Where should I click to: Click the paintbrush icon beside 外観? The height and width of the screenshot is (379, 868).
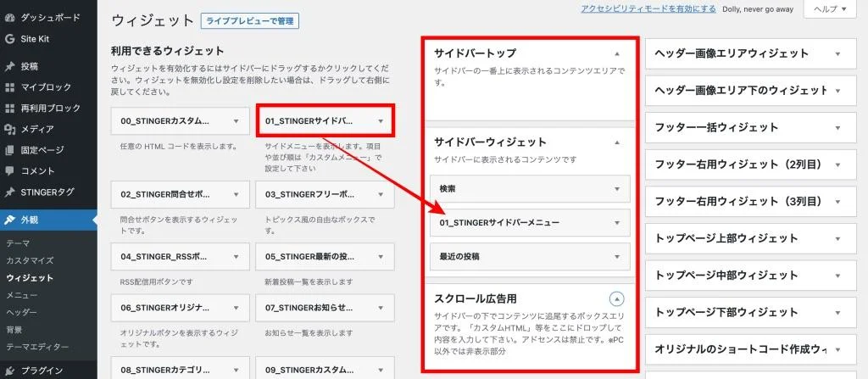coord(9,220)
